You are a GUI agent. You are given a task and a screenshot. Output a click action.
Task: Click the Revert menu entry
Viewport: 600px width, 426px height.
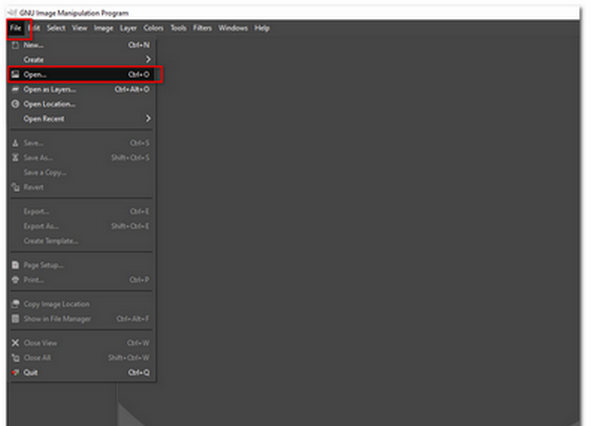point(81,187)
